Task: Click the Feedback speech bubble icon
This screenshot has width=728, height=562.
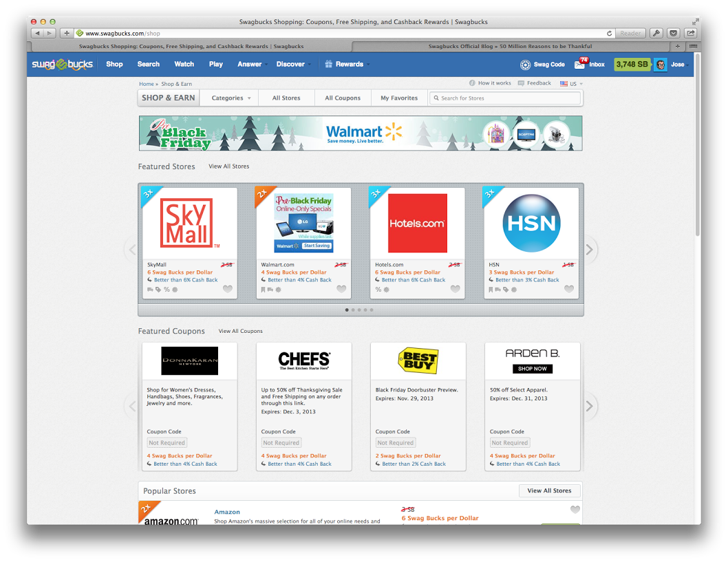Action: pyautogui.click(x=521, y=83)
